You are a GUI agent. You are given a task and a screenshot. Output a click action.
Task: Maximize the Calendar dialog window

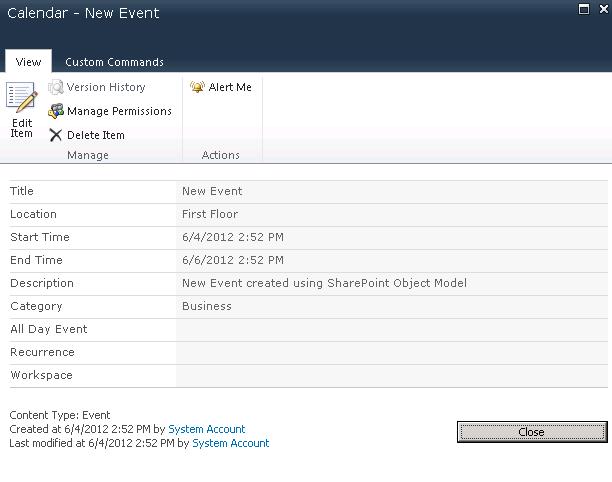(584, 9)
